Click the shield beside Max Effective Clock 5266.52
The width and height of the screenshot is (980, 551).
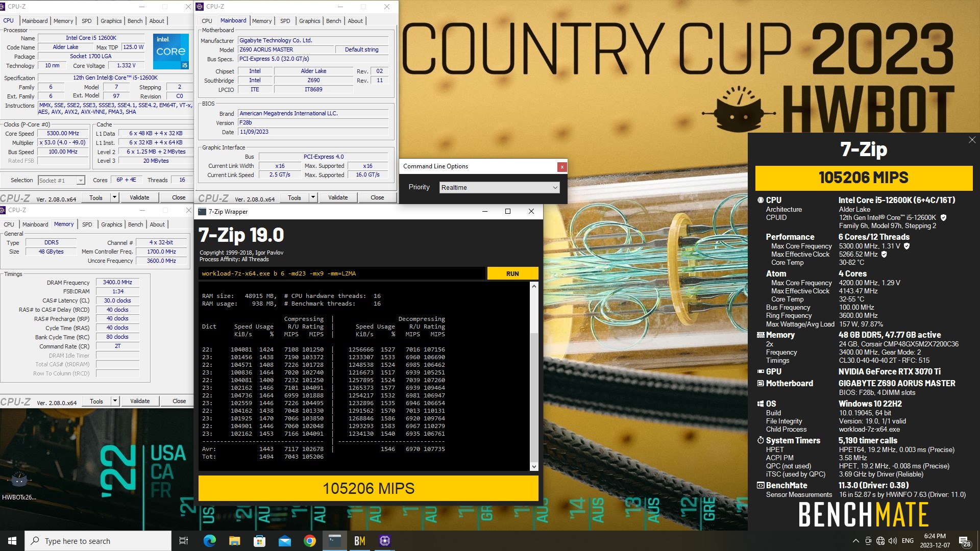[884, 254]
